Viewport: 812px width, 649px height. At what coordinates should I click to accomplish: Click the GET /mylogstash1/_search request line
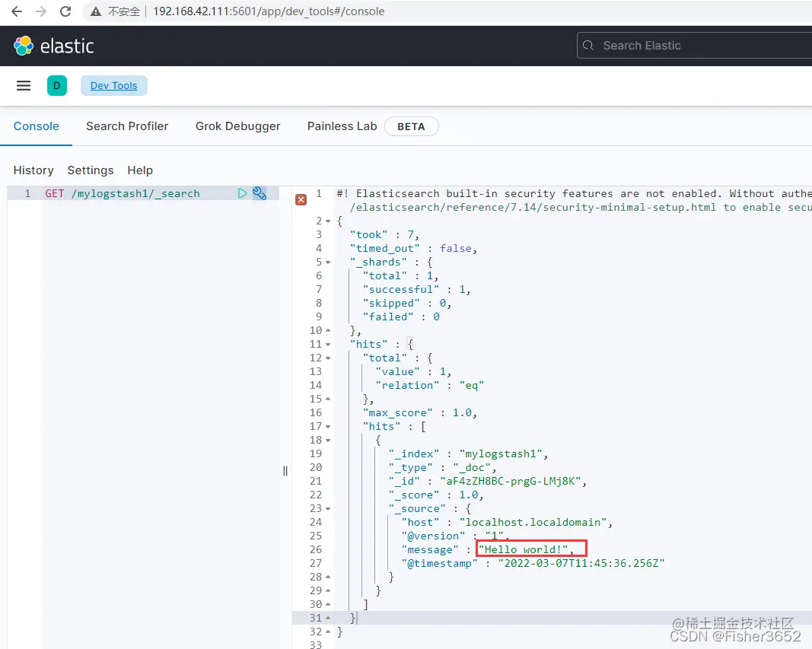coord(123,193)
